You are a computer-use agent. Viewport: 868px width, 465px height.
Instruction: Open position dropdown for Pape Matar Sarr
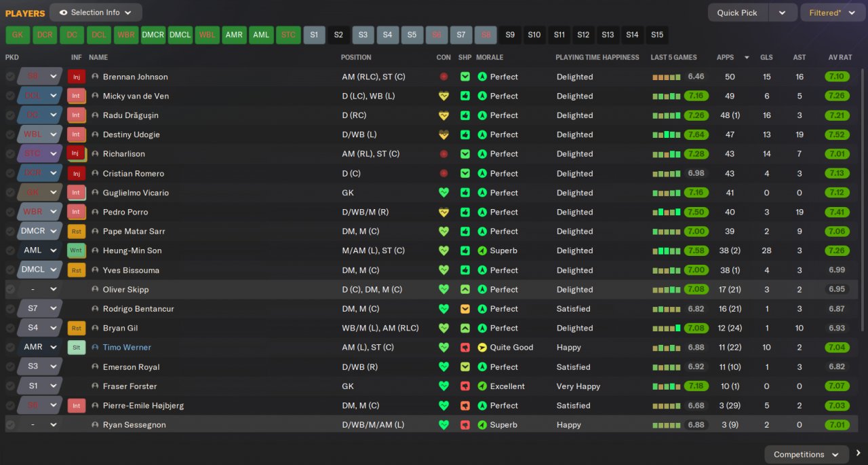[54, 231]
